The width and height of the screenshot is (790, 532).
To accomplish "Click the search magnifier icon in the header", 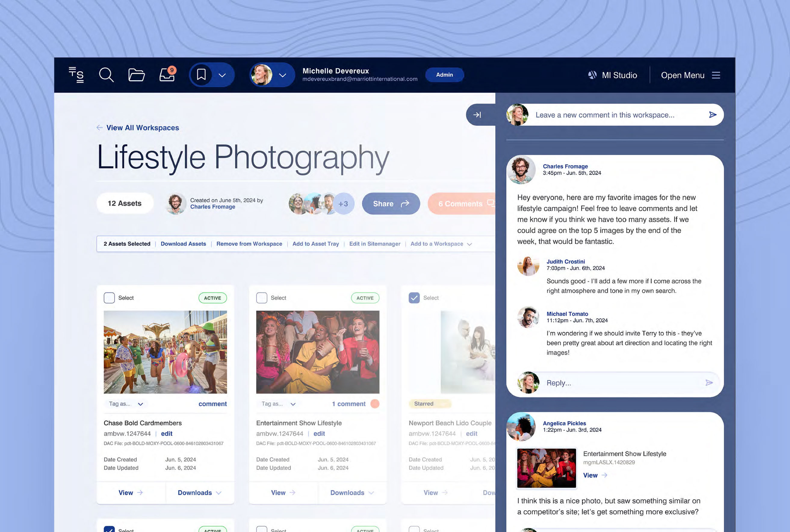I will point(106,75).
